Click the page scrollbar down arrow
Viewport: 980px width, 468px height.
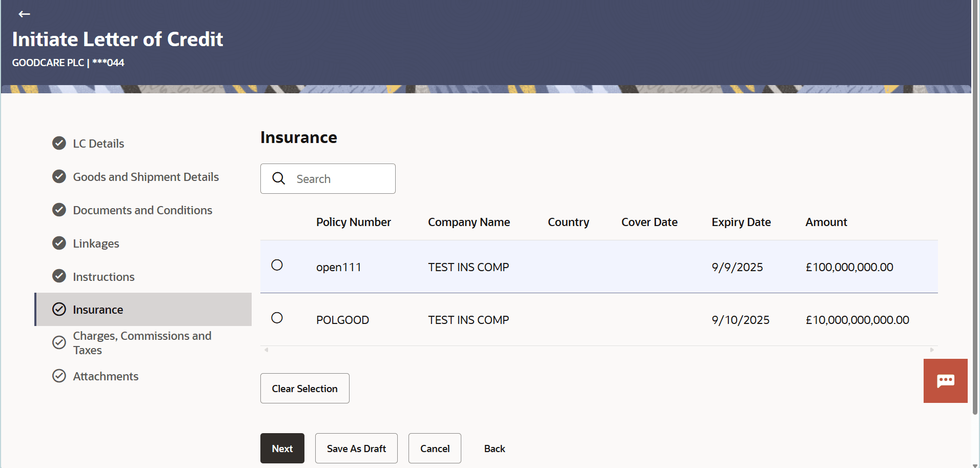975,465
